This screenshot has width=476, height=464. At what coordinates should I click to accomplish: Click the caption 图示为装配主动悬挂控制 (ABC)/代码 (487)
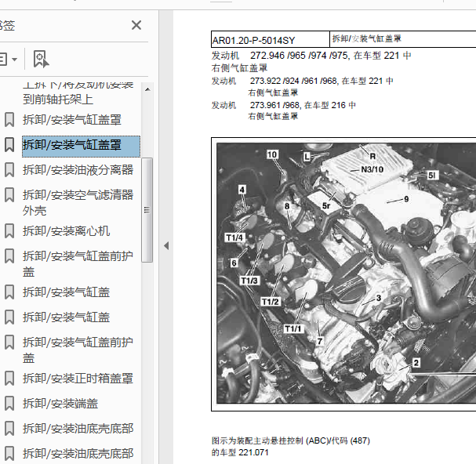[x=291, y=440]
